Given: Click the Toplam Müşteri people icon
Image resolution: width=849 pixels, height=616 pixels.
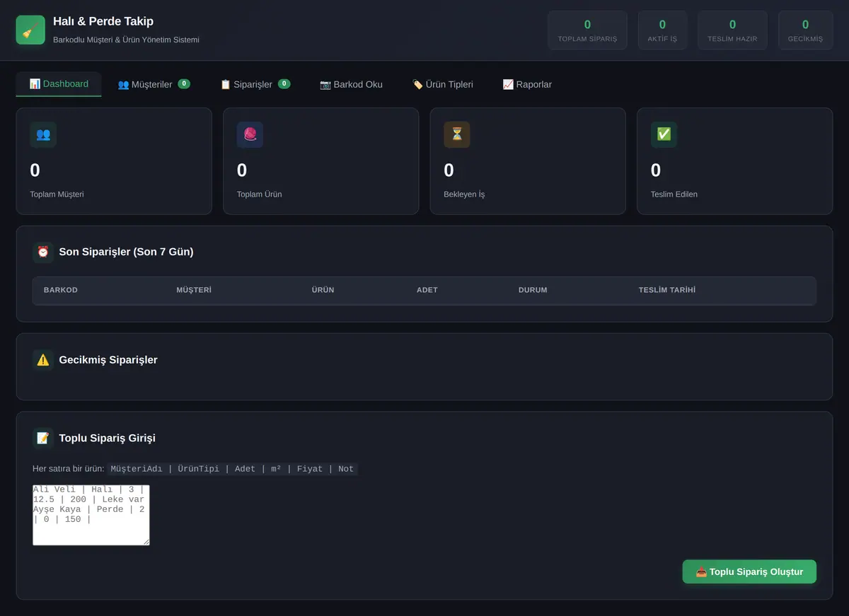Looking at the screenshot, I should click(x=43, y=134).
